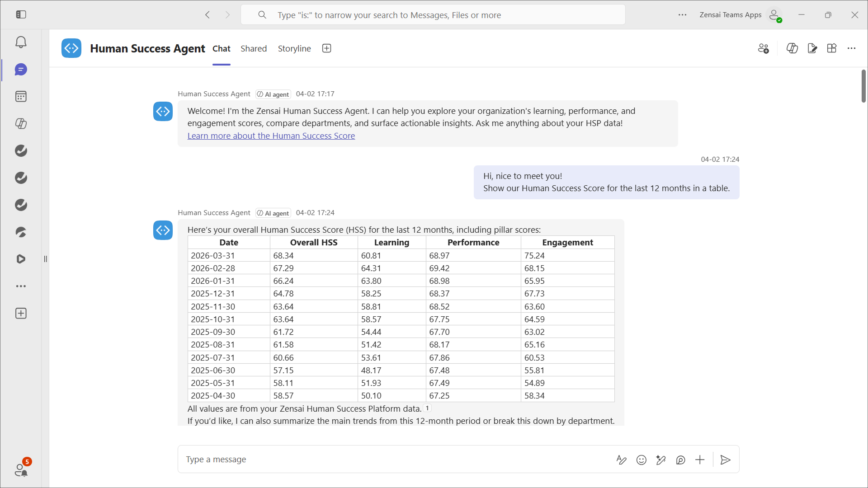This screenshot has width=868, height=488.
Task: Send the message with arrow icon
Action: [725, 460]
